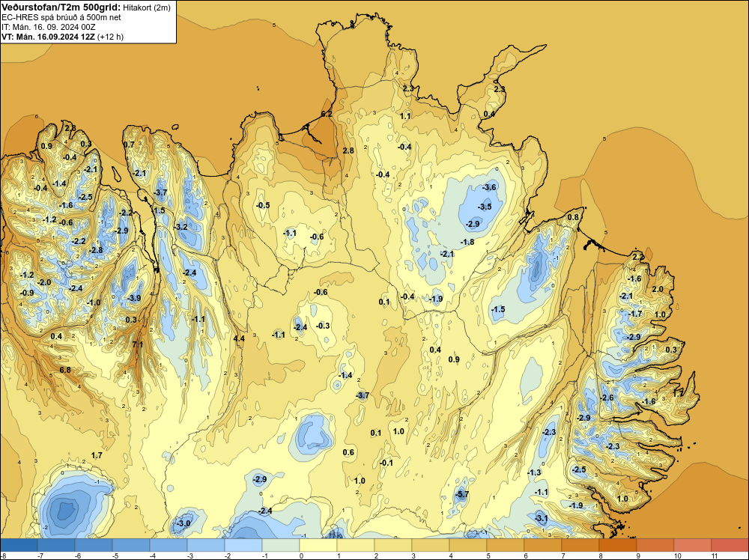Image resolution: width=749 pixels, height=560 pixels.
Task: Click the 'Hitakort (2m)' subtitle text
Action: [146, 7]
